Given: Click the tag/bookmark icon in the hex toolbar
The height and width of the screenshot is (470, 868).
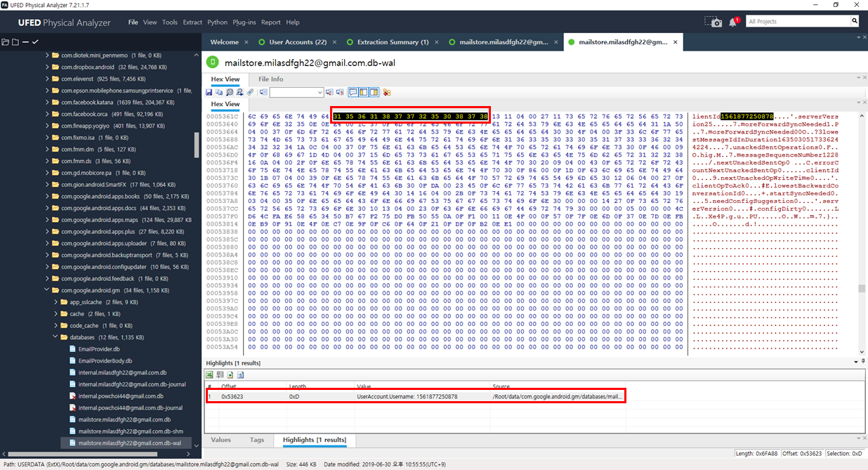Looking at the screenshot, I should coord(250,92).
